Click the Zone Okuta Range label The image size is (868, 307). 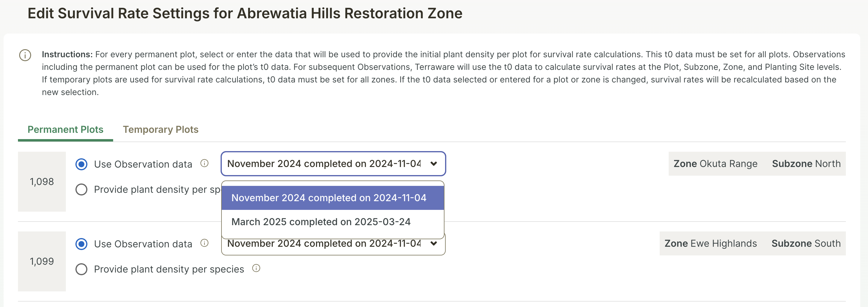715,164
